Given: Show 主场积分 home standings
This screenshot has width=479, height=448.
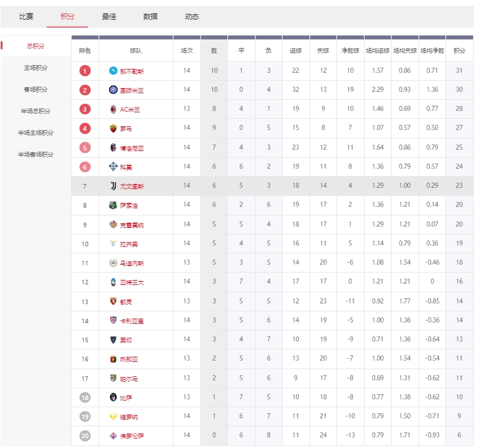Looking at the screenshot, I should 35,68.
